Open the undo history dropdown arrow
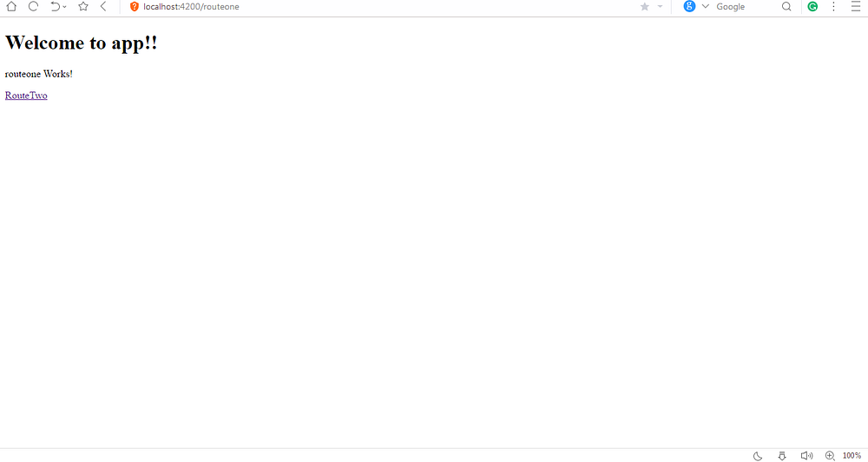Viewport: 868px width, 462px height. coord(65,7)
